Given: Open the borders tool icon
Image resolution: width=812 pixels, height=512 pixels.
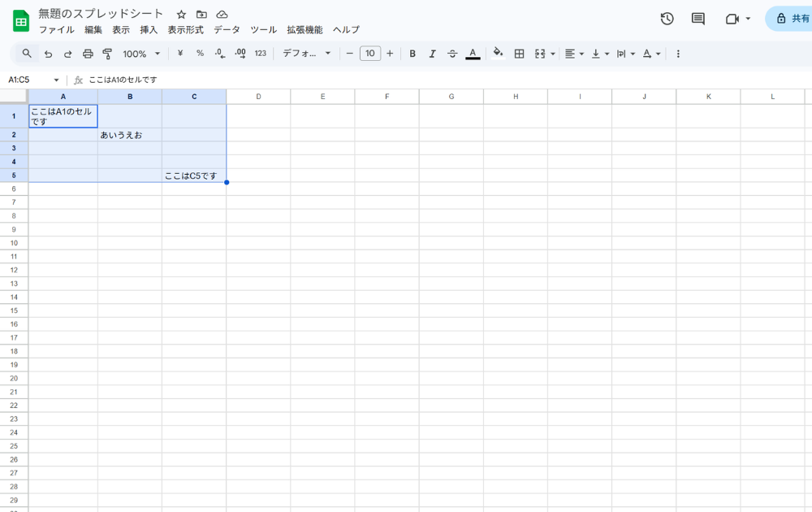Looking at the screenshot, I should 520,54.
